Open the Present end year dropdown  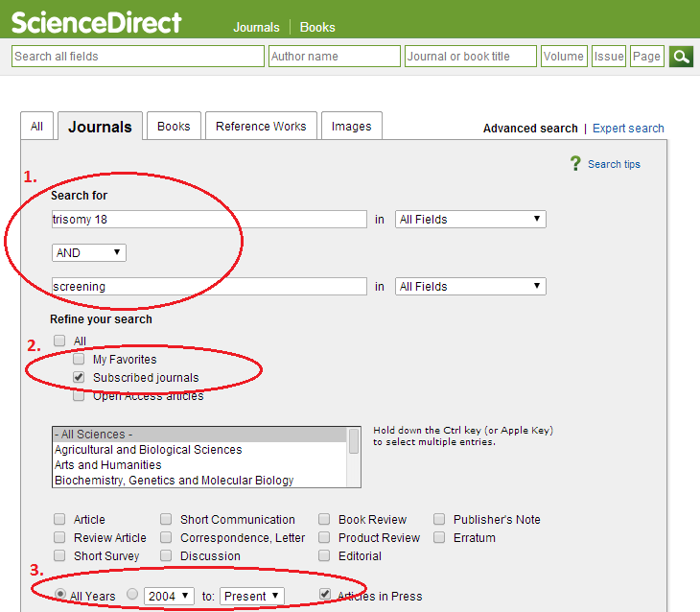(x=251, y=596)
